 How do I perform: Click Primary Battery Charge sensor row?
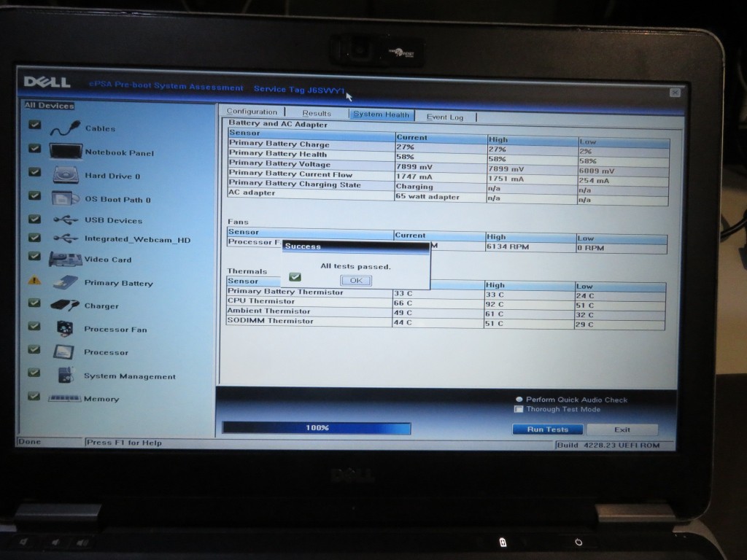coord(449,146)
